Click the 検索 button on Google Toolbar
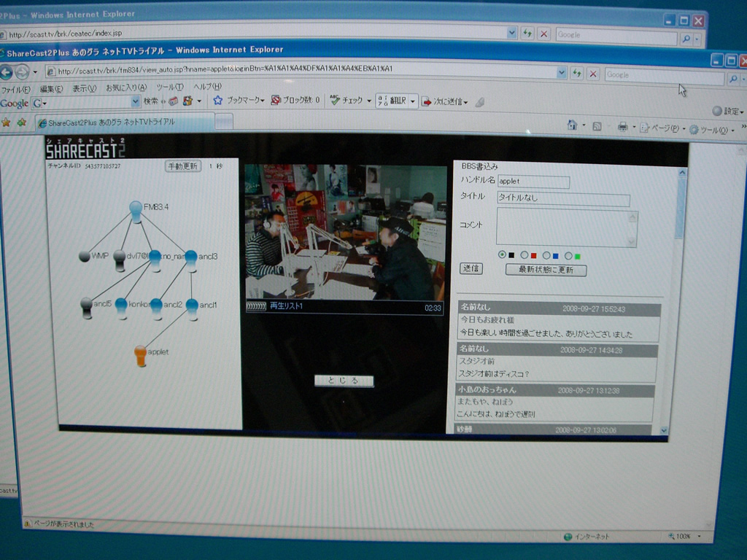This screenshot has width=747, height=560. 150,101
